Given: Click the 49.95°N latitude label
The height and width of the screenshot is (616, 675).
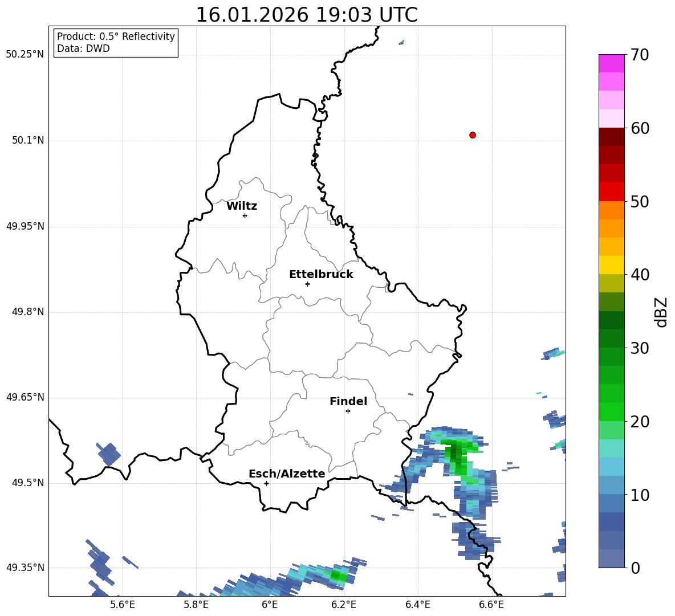Looking at the screenshot, I should pos(25,227).
